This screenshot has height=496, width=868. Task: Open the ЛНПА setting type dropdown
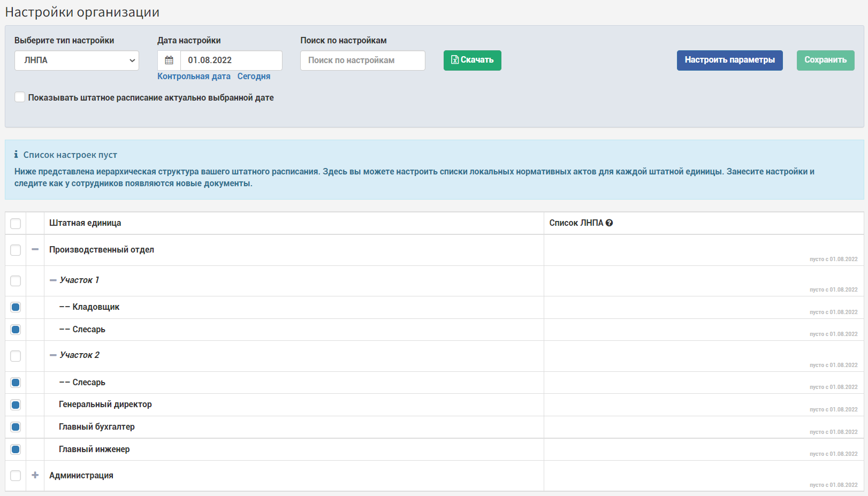pos(77,60)
